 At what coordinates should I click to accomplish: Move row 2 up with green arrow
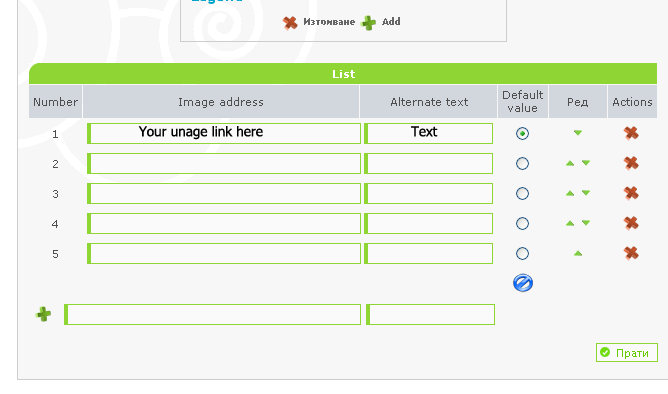coord(570,163)
